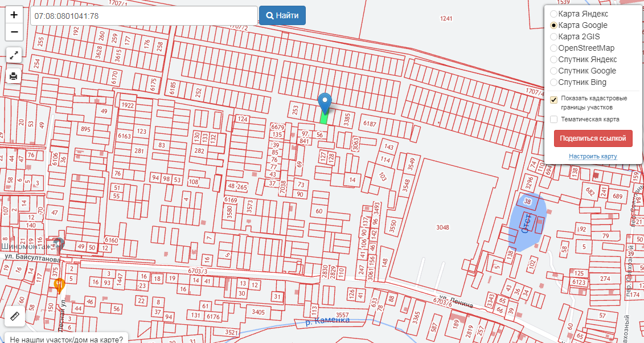Click Поделиться ссылкой button

(x=593, y=138)
